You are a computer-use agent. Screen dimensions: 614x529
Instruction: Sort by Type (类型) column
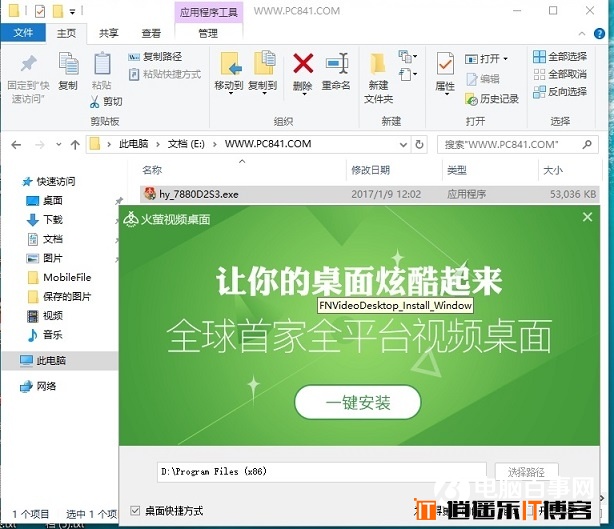(x=457, y=170)
